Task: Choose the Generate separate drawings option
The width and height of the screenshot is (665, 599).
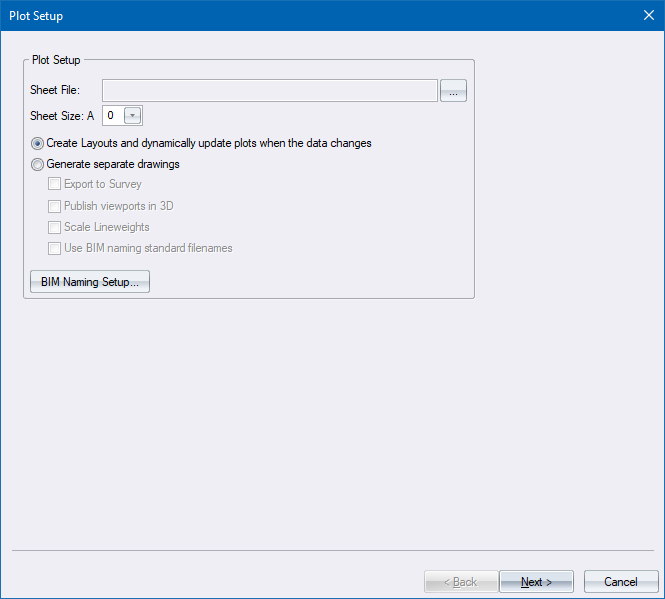Action: tap(38, 164)
